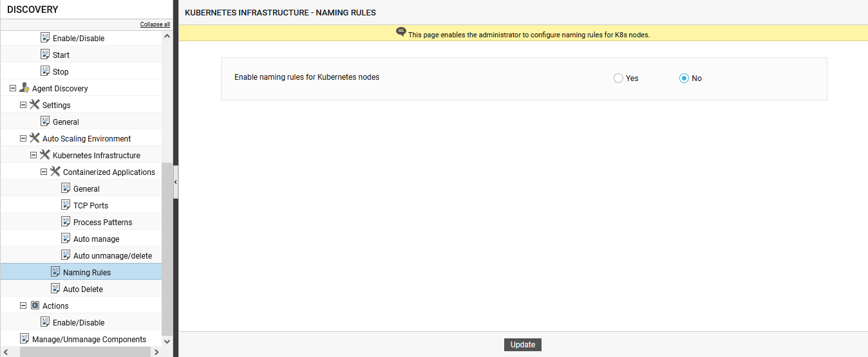Collapse the Agent Discovery tree node
This screenshot has height=357, width=868.
point(13,88)
